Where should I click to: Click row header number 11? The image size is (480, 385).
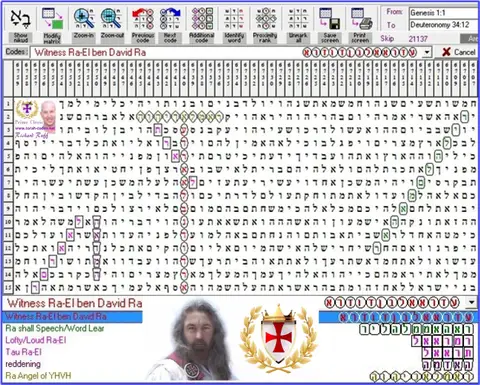click(x=8, y=235)
